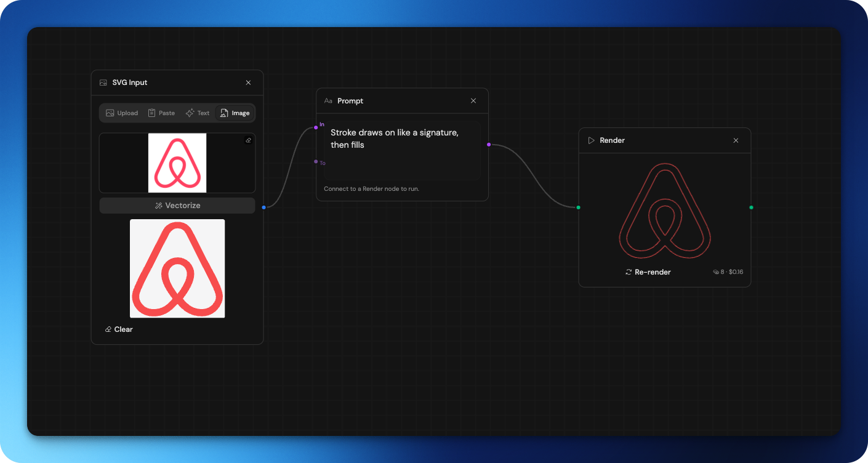Click the clipboard icon on the Paste option
Viewport: 868px width, 463px height.
pyautogui.click(x=151, y=113)
